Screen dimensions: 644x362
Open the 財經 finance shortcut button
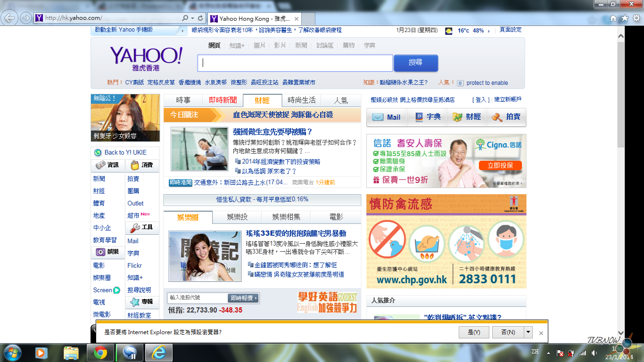[466, 117]
